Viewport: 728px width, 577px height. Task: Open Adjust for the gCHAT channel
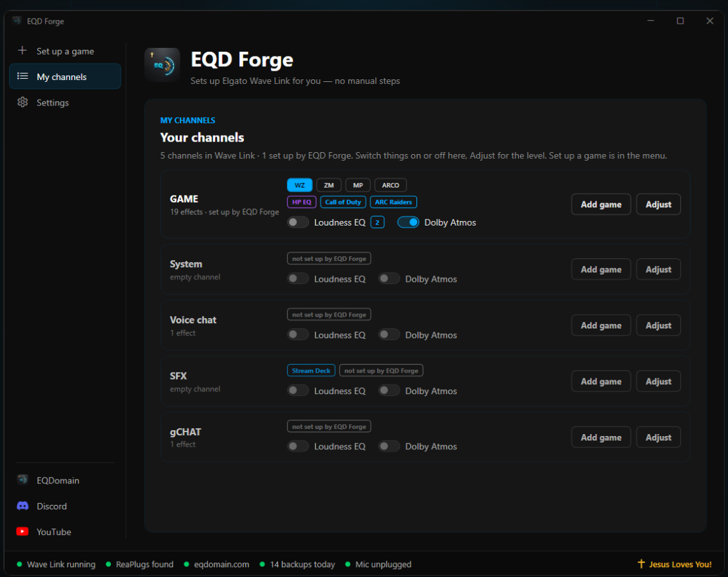[x=658, y=437]
